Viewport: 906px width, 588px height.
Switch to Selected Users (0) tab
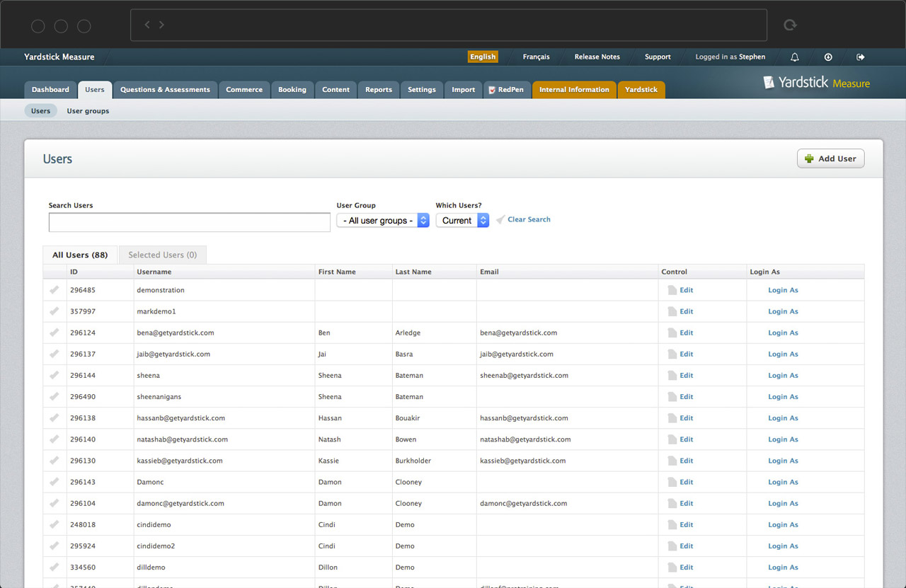point(163,255)
